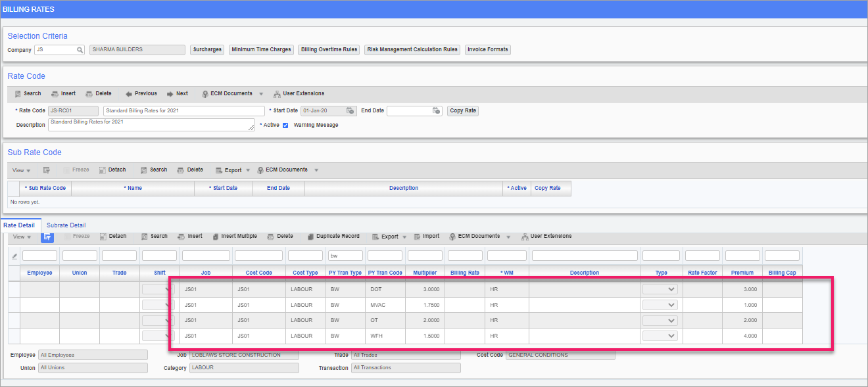Open Minimum Time Charges
868x387 pixels.
coord(261,49)
